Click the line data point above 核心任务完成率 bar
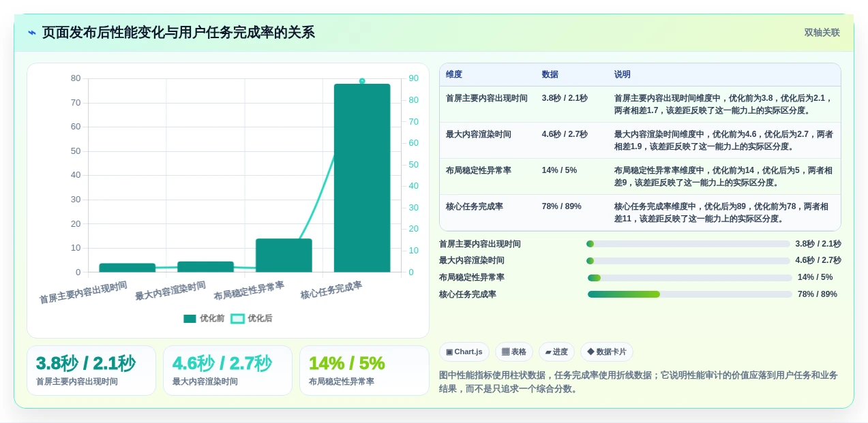 (x=362, y=81)
